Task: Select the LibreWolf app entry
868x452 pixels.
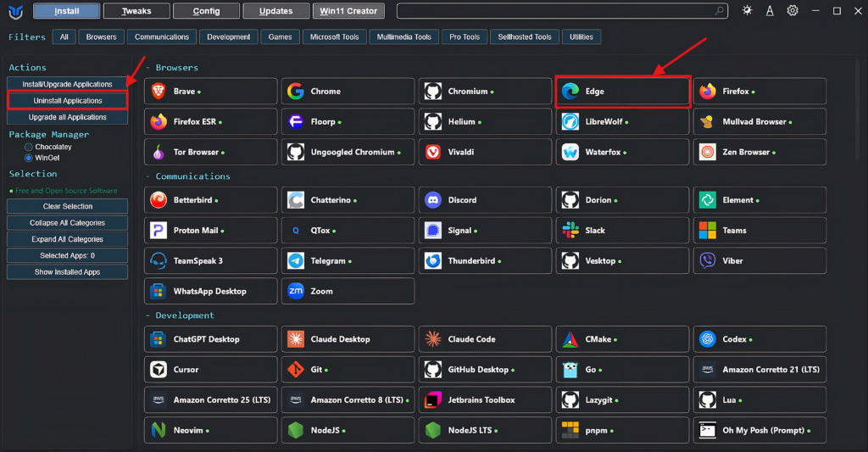Action: pos(622,121)
